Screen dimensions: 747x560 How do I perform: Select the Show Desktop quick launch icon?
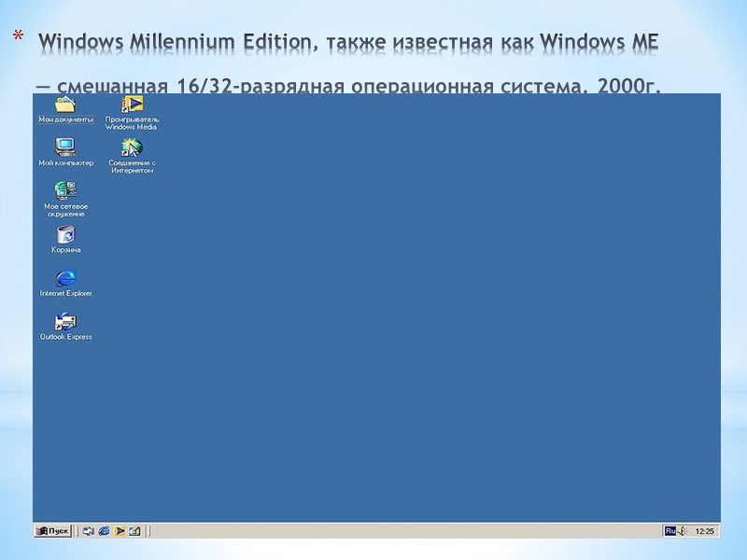(x=88, y=529)
